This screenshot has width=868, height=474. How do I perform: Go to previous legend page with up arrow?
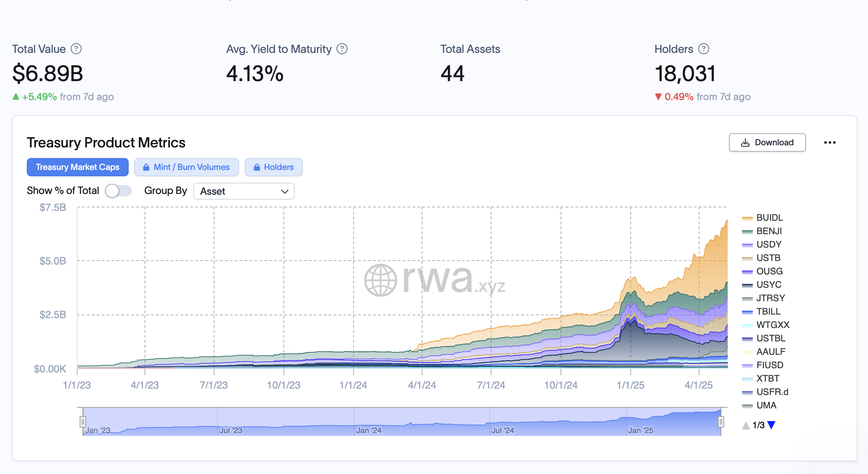746,425
